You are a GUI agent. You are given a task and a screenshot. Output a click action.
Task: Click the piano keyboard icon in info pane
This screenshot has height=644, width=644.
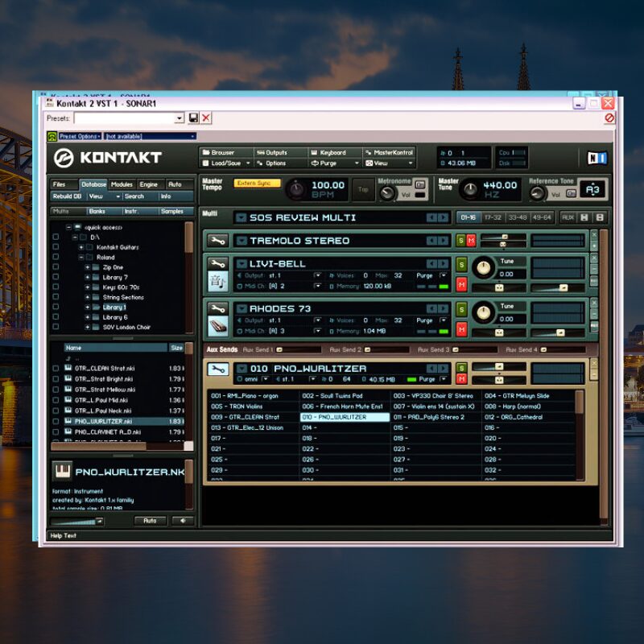[63, 471]
